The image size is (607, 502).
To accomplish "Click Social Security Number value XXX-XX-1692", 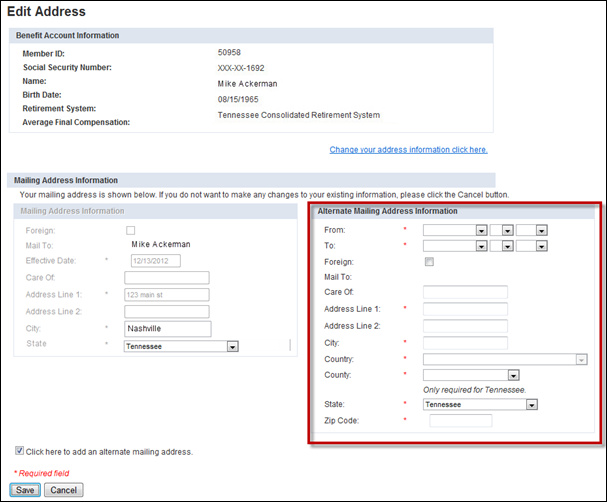I will (241, 68).
